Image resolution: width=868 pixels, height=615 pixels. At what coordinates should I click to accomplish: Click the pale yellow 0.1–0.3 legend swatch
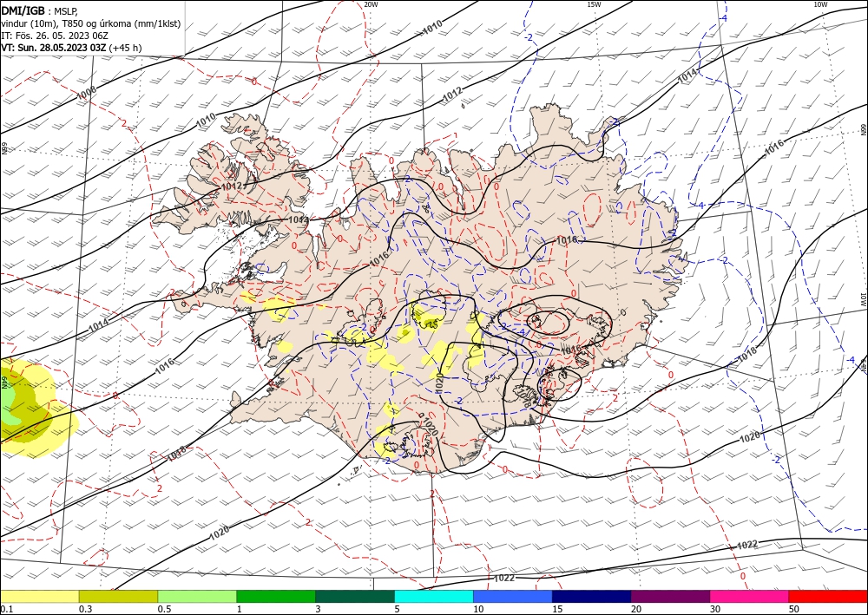(x=39, y=596)
